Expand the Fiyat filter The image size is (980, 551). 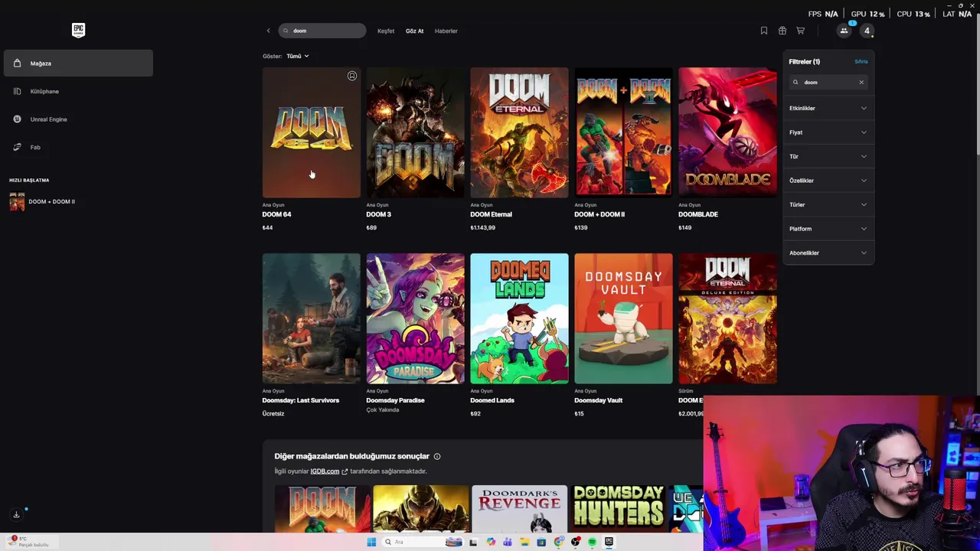[828, 132]
